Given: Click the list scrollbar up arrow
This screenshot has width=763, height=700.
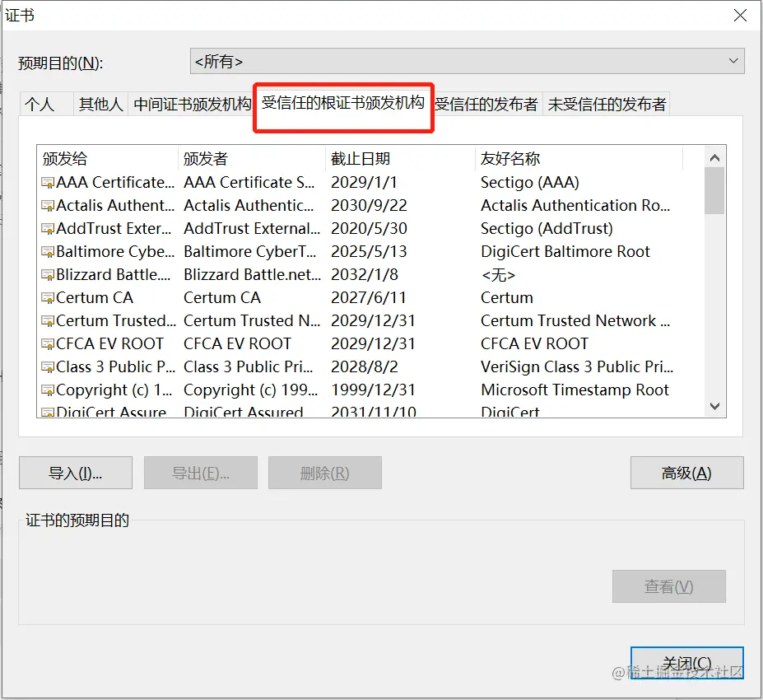Looking at the screenshot, I should pyautogui.click(x=714, y=157).
